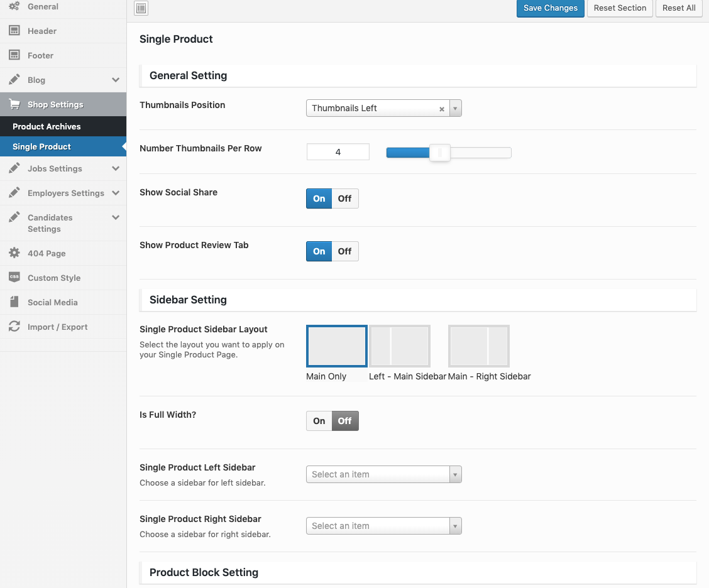Expand the Jobs Settings submenu chevron

point(116,168)
